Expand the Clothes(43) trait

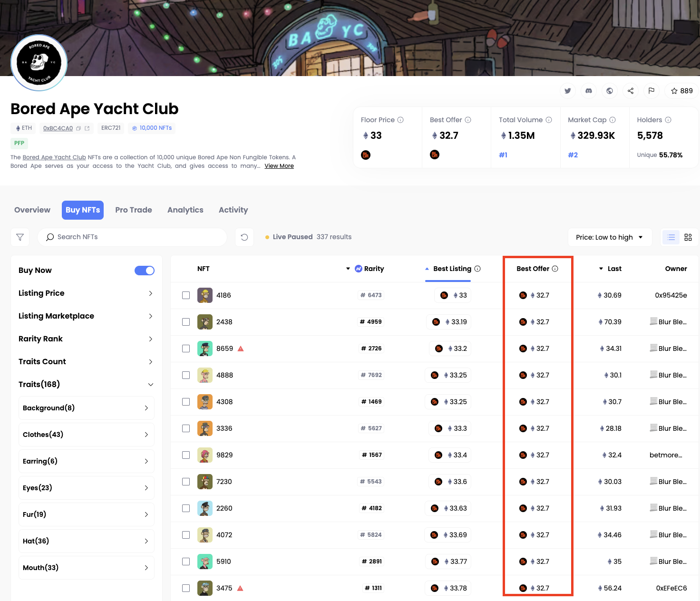click(x=87, y=435)
